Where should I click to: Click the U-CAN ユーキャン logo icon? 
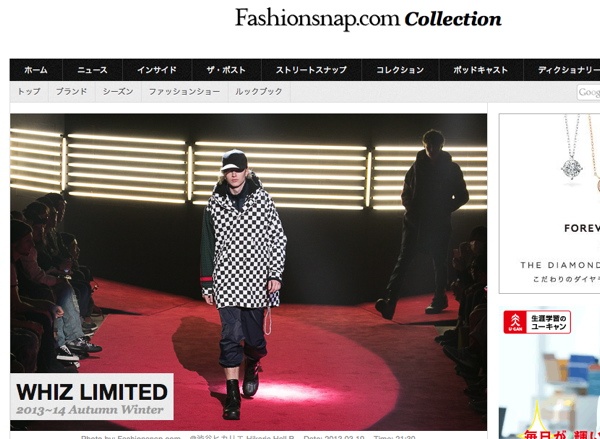515,322
